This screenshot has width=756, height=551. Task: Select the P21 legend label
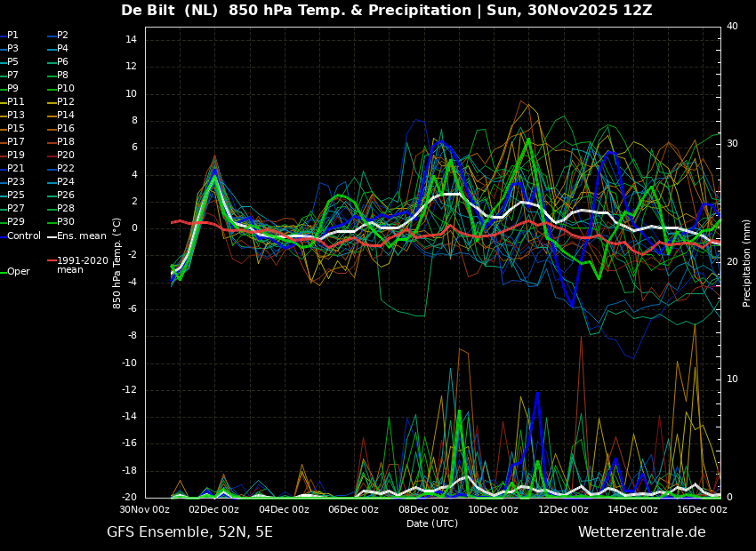coord(16,169)
